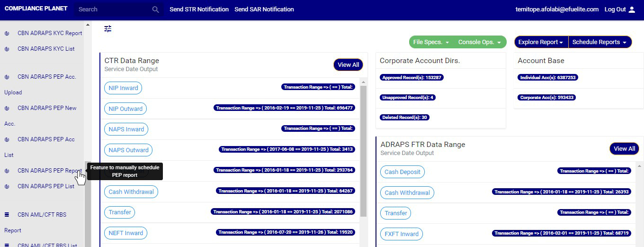This screenshot has width=644, height=247.
Task: Click View All in CTR Data Range
Action: [x=348, y=65]
